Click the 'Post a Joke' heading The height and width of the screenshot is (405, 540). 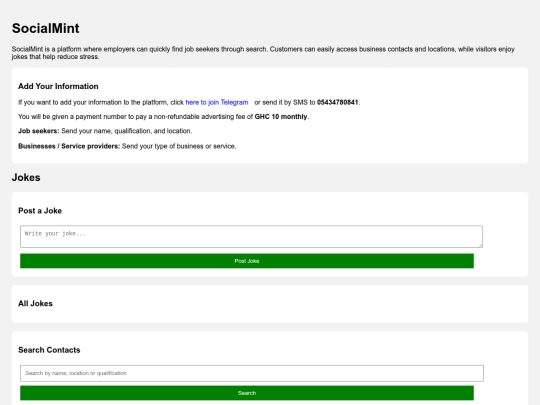coord(40,211)
